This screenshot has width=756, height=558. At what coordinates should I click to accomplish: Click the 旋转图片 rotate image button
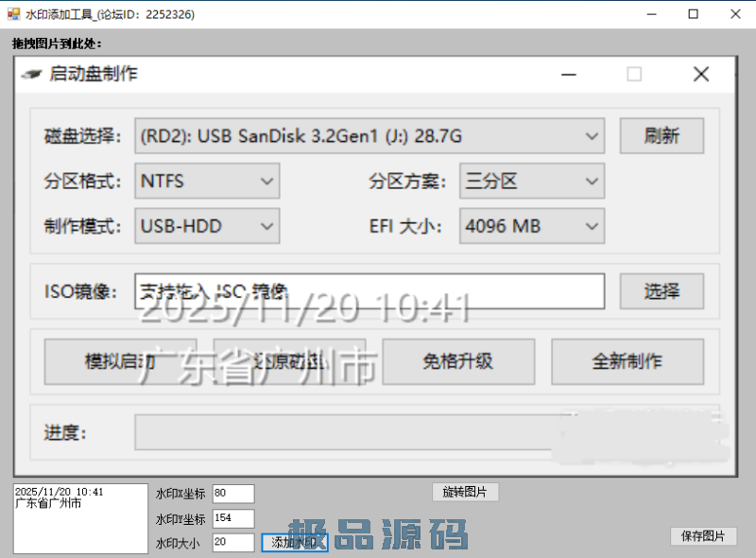click(x=465, y=492)
